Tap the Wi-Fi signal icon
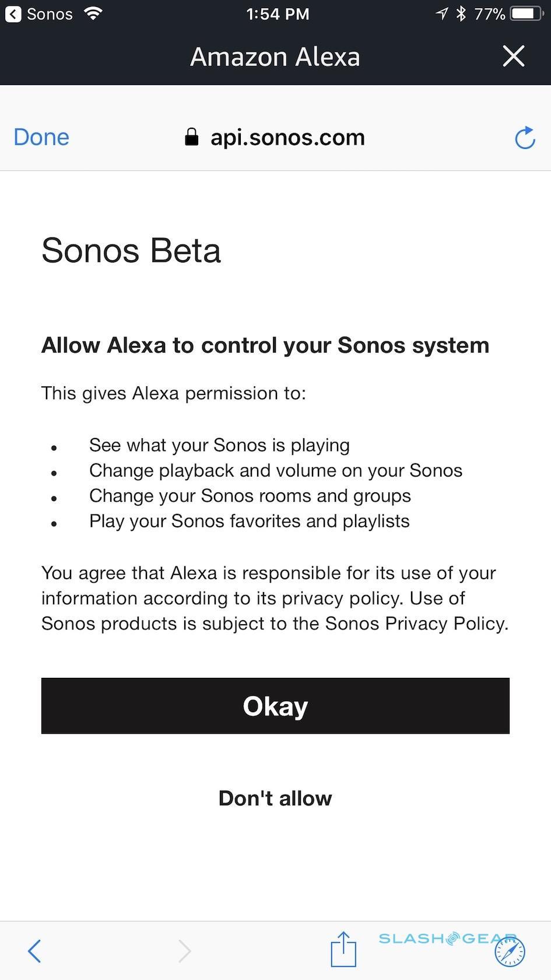The image size is (551, 980). (93, 13)
